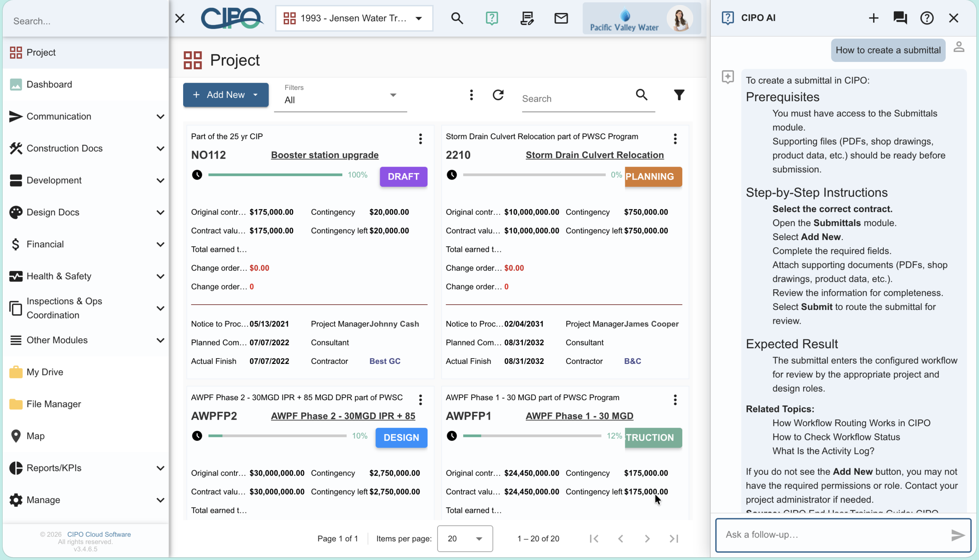Image resolution: width=979 pixels, height=560 pixels.
Task: Close the sidebar with the X icon
Action: pyautogui.click(x=180, y=18)
